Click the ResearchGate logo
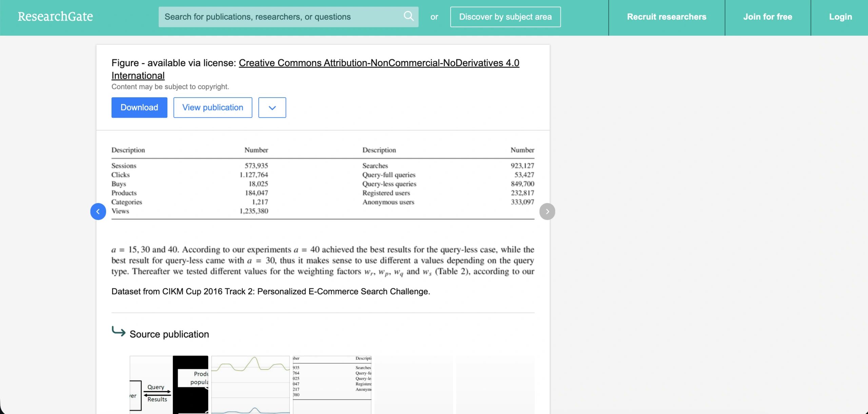The height and width of the screenshot is (414, 868). 55,17
